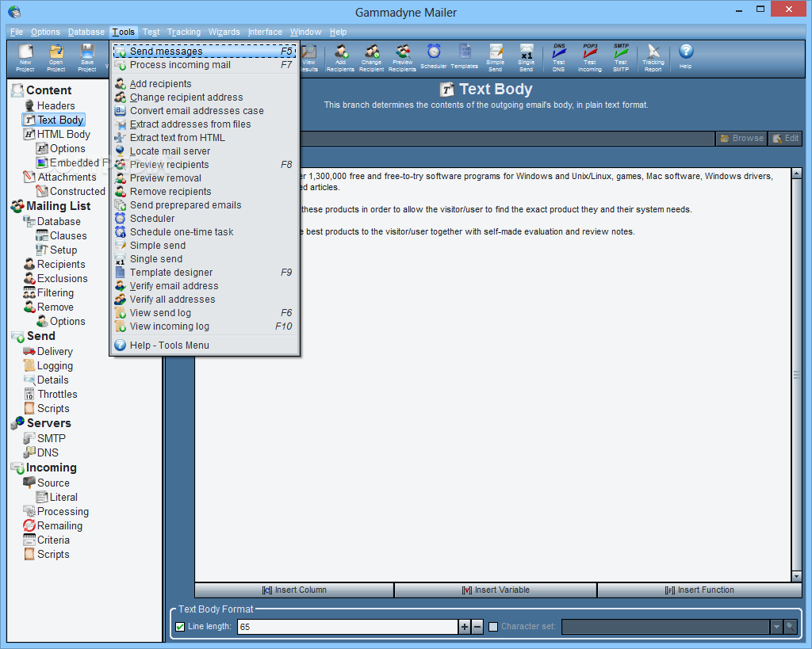
Task: Click the Save Project toolbar icon
Action: click(87, 57)
